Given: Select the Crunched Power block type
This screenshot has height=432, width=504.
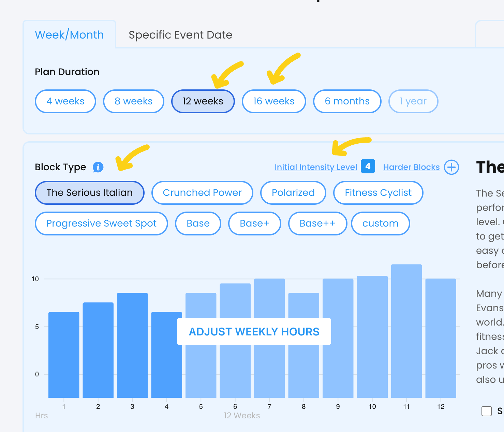Looking at the screenshot, I should point(202,193).
